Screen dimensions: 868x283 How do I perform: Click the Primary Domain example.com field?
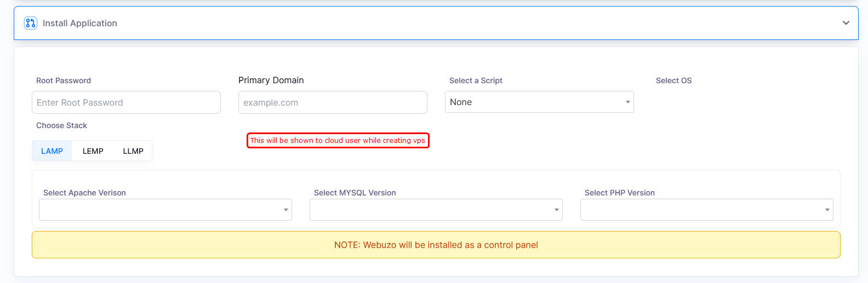333,102
